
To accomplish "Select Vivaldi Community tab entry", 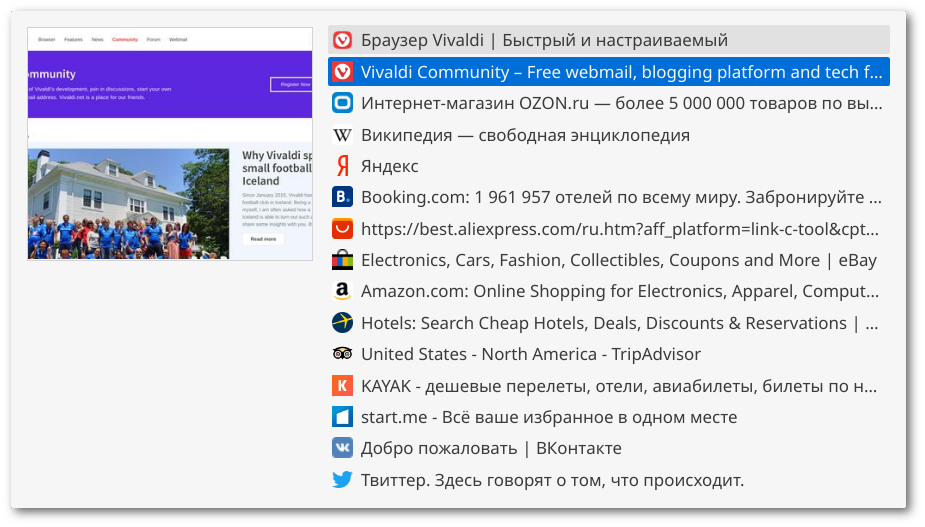I will [609, 71].
